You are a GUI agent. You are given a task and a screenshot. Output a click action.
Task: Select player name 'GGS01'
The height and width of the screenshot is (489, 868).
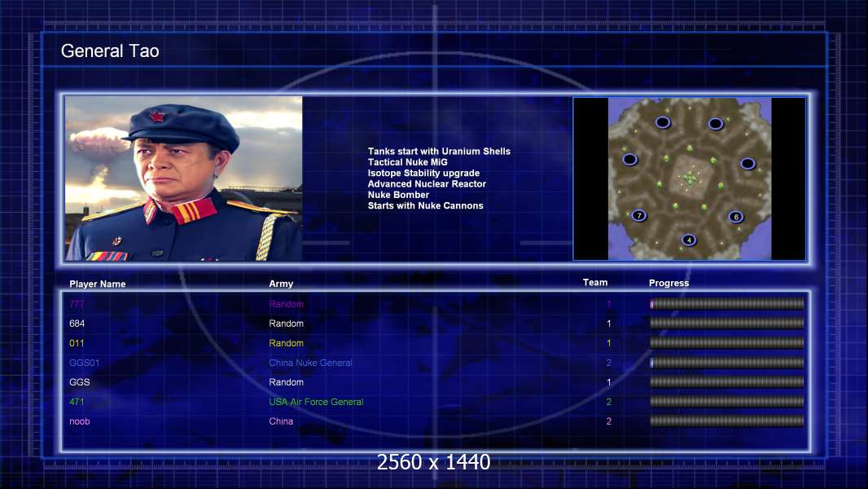tap(85, 363)
